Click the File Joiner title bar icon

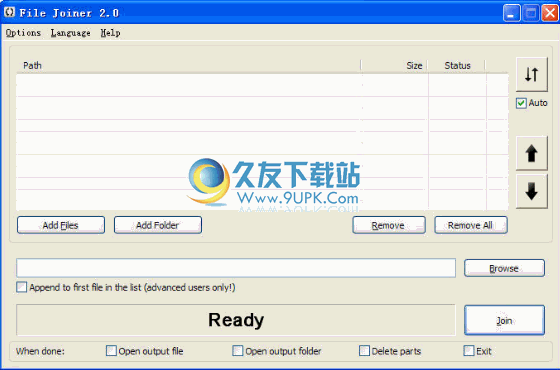tap(9, 12)
